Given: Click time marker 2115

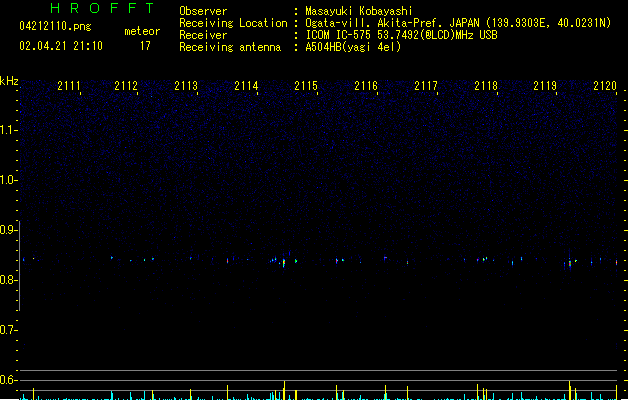Looking at the screenshot, I should [306, 86].
